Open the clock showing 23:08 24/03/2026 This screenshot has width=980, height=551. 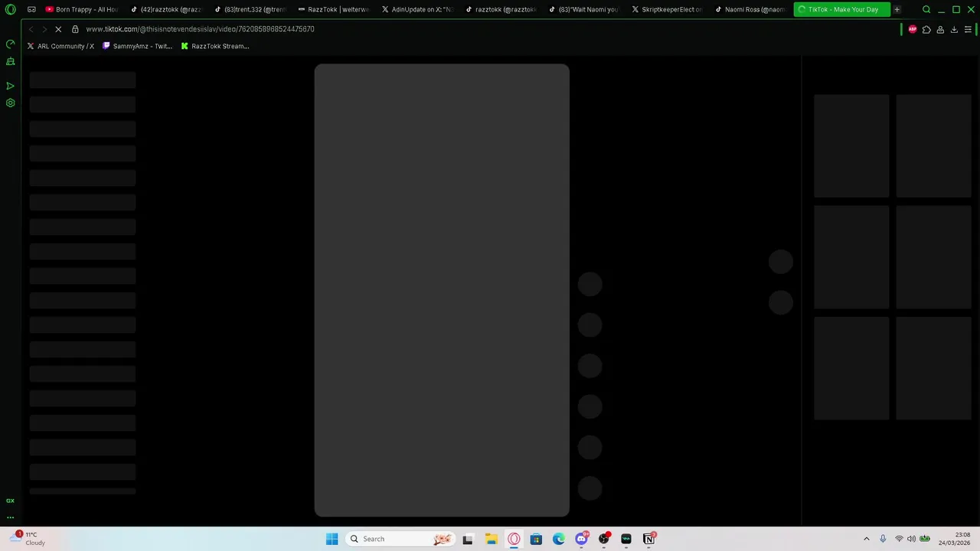tap(955, 539)
